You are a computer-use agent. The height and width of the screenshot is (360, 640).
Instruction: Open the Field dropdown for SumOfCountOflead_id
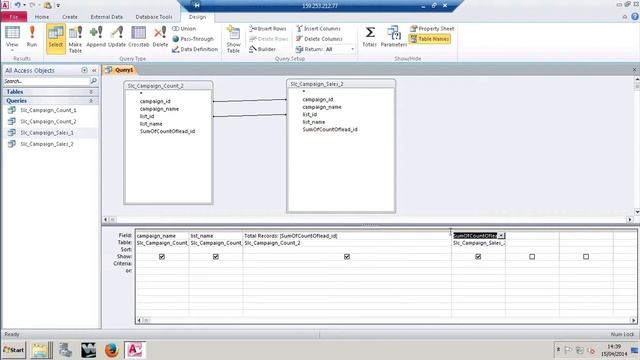pos(501,236)
